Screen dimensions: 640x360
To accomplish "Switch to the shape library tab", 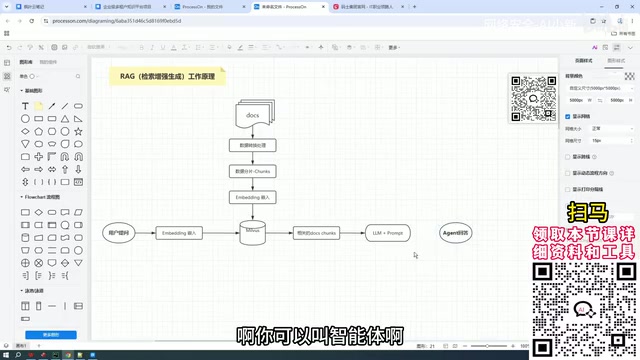I will [x=26, y=62].
